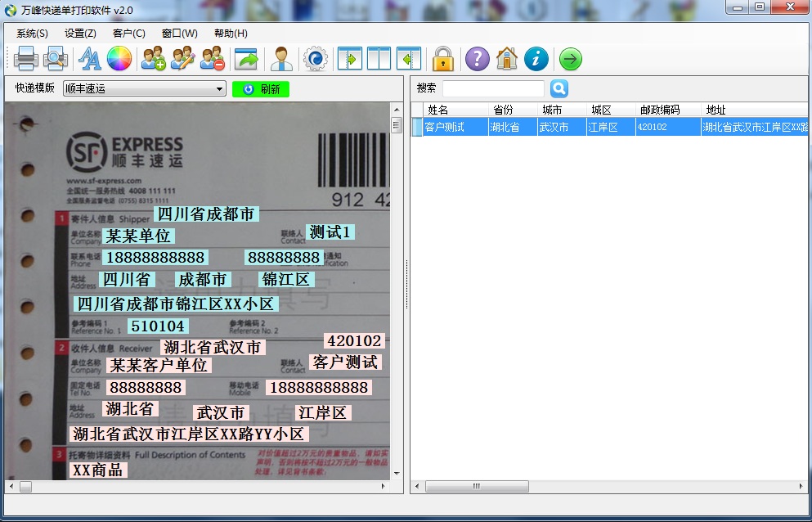The image size is (812, 522).
Task: Open the 系统(S) menu
Action: click(32, 34)
